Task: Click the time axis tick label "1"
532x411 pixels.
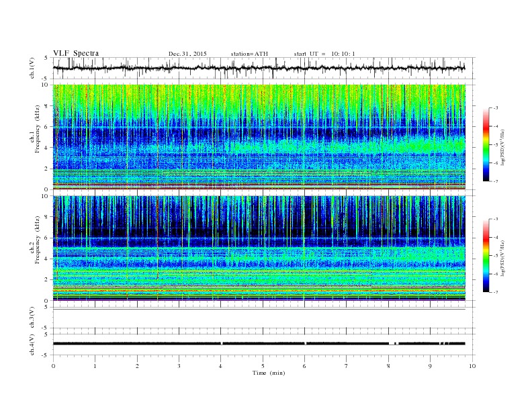Action: (x=95, y=366)
